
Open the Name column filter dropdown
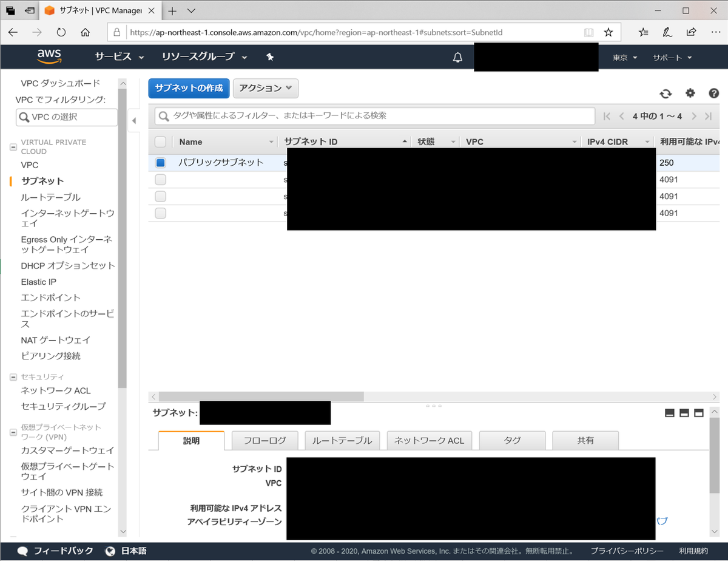coord(271,142)
